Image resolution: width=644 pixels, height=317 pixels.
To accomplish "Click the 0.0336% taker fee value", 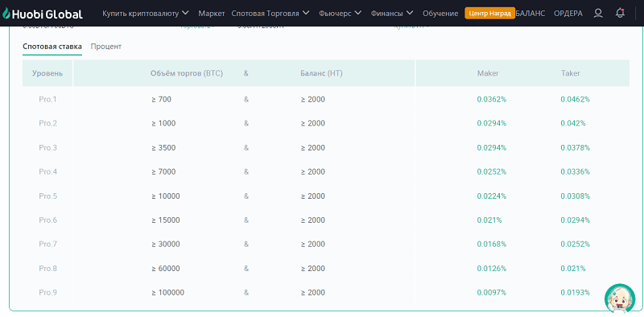I will (x=576, y=171).
